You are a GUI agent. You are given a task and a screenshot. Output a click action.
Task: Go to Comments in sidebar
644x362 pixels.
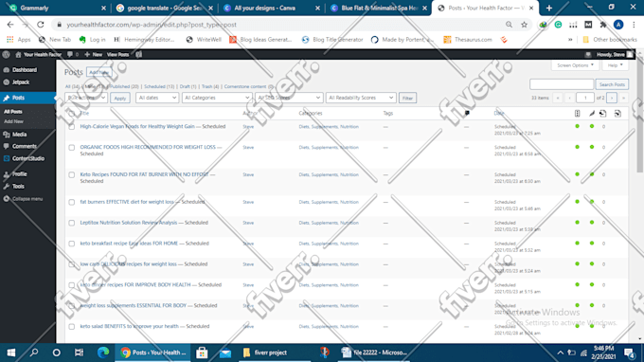pos(25,146)
